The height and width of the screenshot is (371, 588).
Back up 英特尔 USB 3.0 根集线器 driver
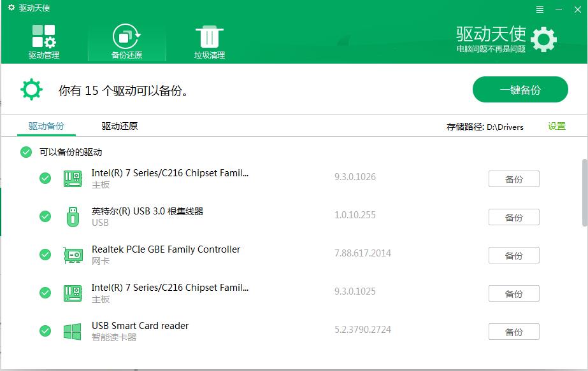point(513,217)
